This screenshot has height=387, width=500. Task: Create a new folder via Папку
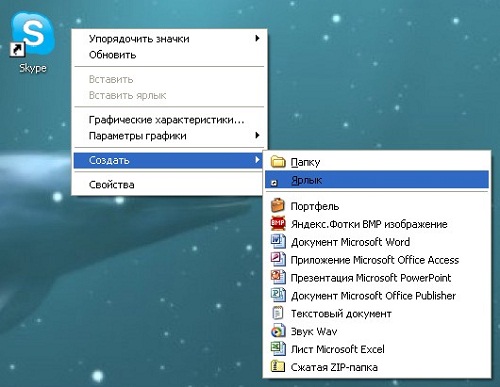click(x=377, y=162)
